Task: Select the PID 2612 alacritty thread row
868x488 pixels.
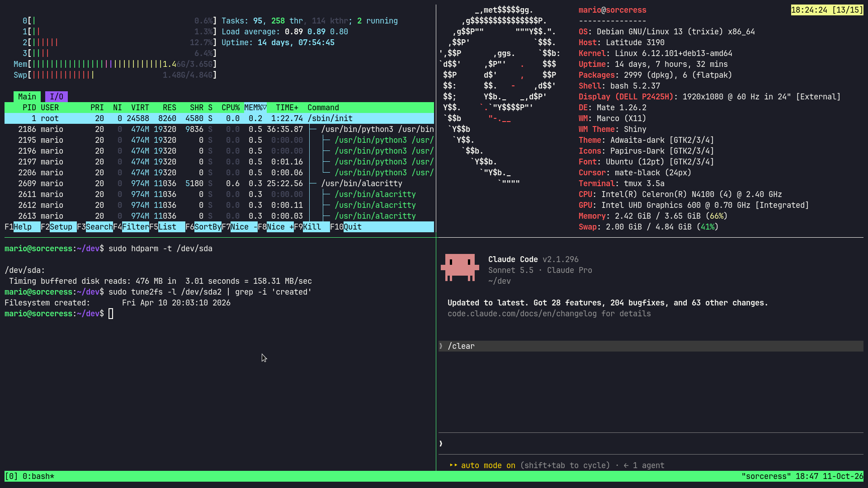Action: pyautogui.click(x=219, y=205)
